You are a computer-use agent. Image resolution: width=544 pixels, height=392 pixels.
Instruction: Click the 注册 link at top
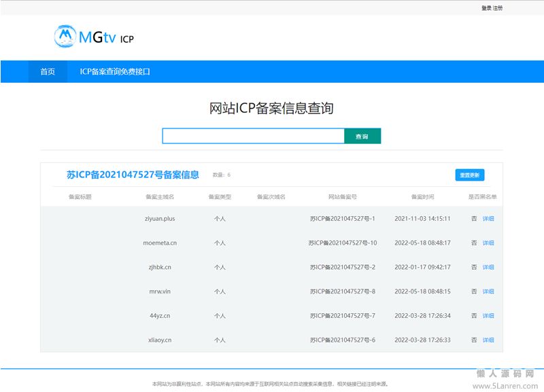click(498, 8)
